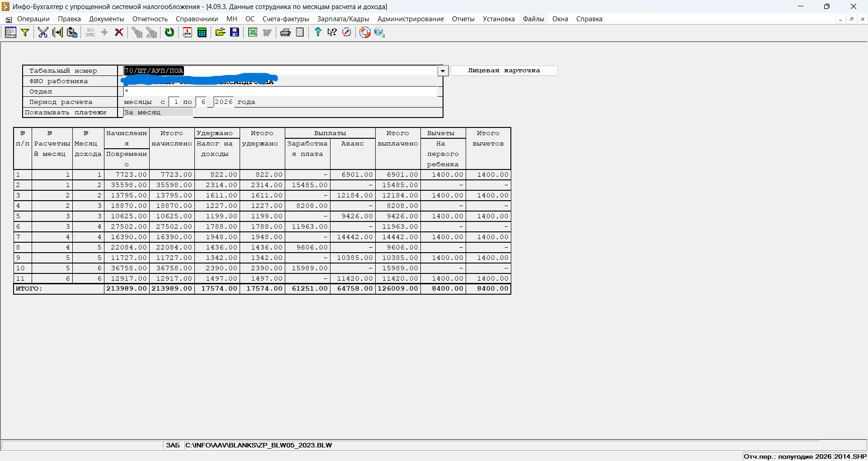This screenshot has width=868, height=461.
Task: Open the red calendar date icon
Action: coord(188,32)
